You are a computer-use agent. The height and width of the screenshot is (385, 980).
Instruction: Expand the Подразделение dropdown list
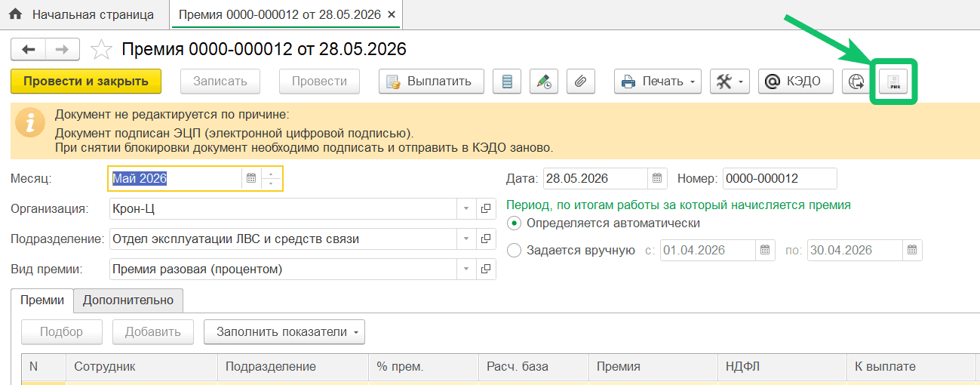tap(466, 239)
